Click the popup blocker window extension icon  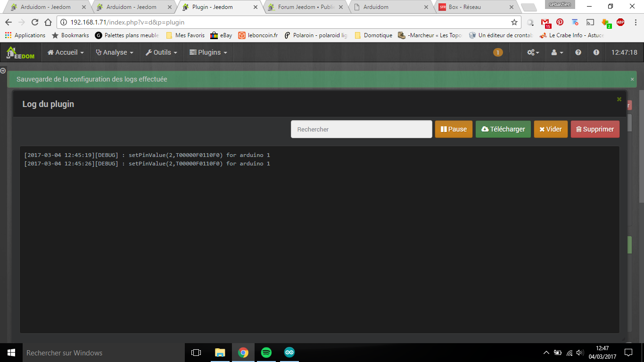coord(575,22)
